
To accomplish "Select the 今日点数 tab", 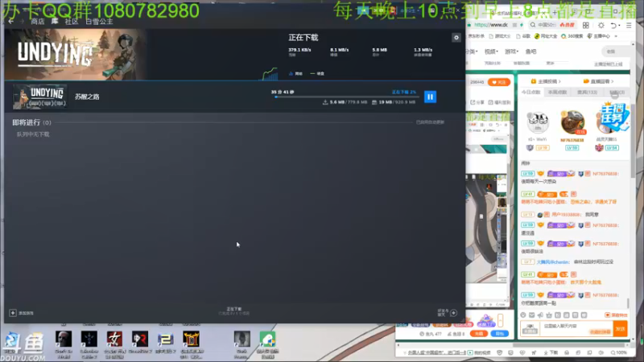I will coord(530,93).
